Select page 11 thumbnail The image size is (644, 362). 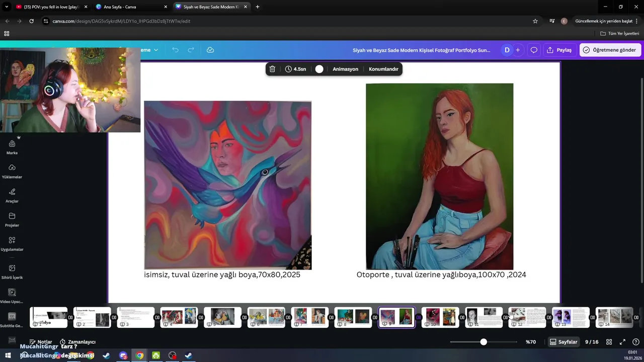tap(484, 317)
